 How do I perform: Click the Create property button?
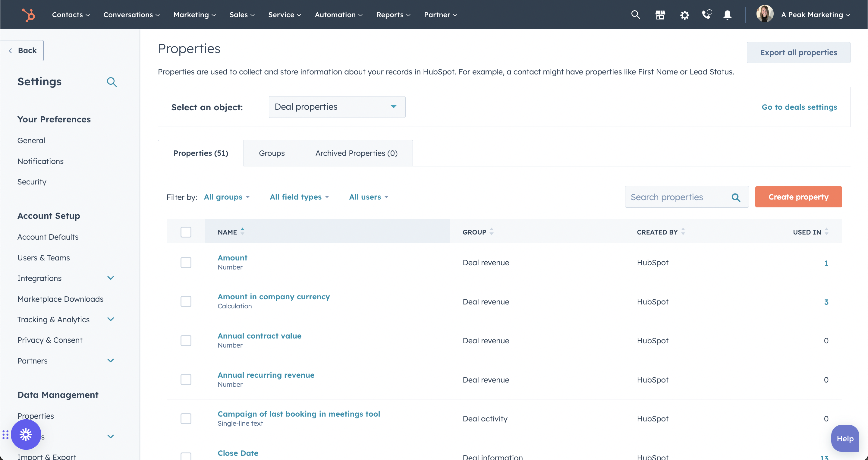(799, 197)
